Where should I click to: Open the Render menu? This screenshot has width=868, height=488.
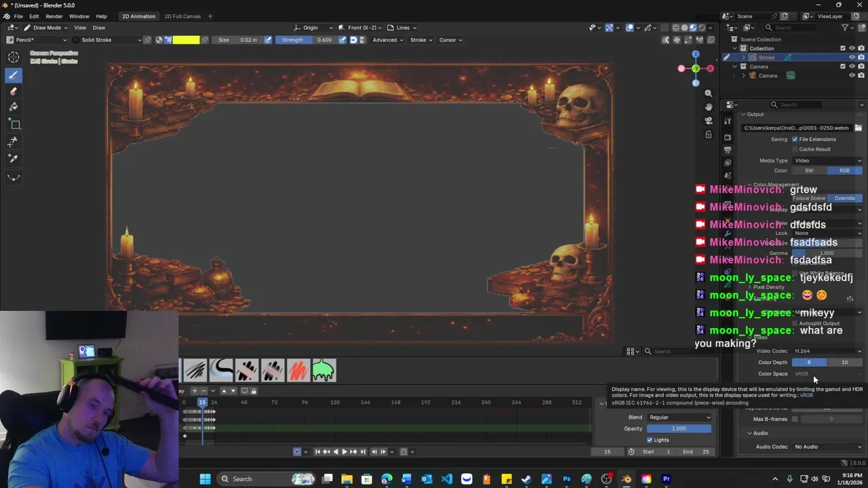tap(54, 16)
